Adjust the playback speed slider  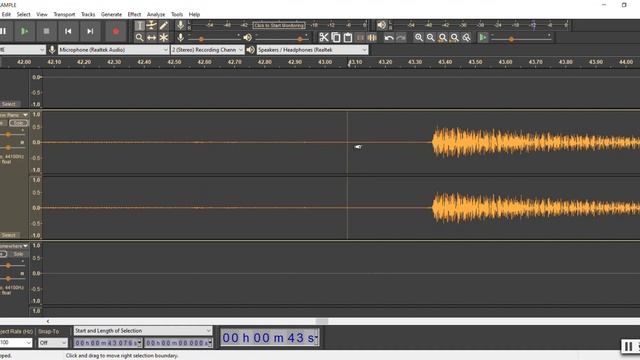tap(521, 38)
